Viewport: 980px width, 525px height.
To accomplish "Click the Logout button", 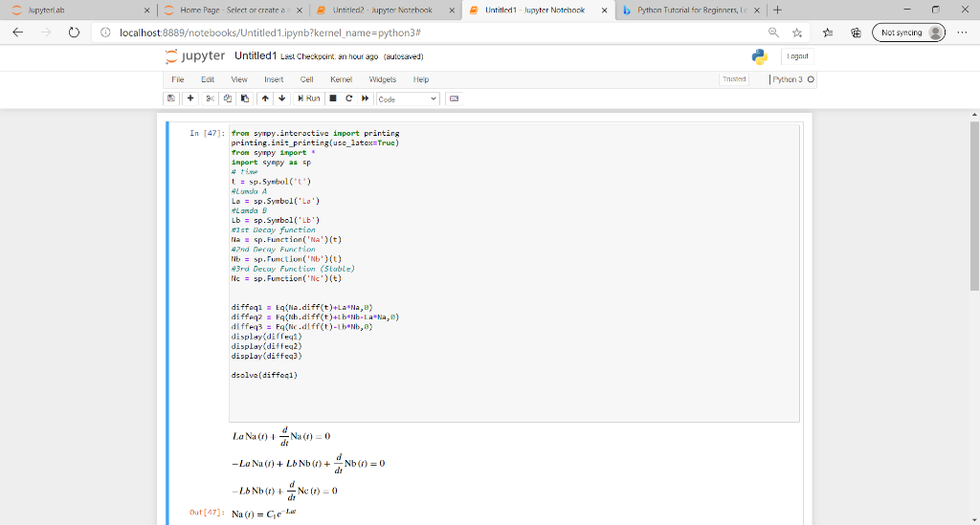I will coord(797,56).
